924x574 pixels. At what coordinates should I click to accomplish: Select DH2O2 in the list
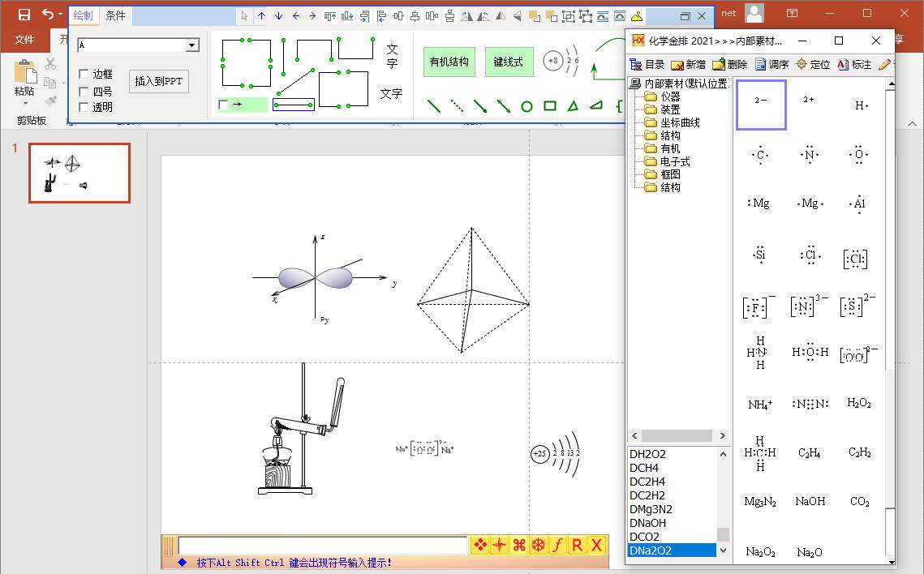click(x=673, y=454)
